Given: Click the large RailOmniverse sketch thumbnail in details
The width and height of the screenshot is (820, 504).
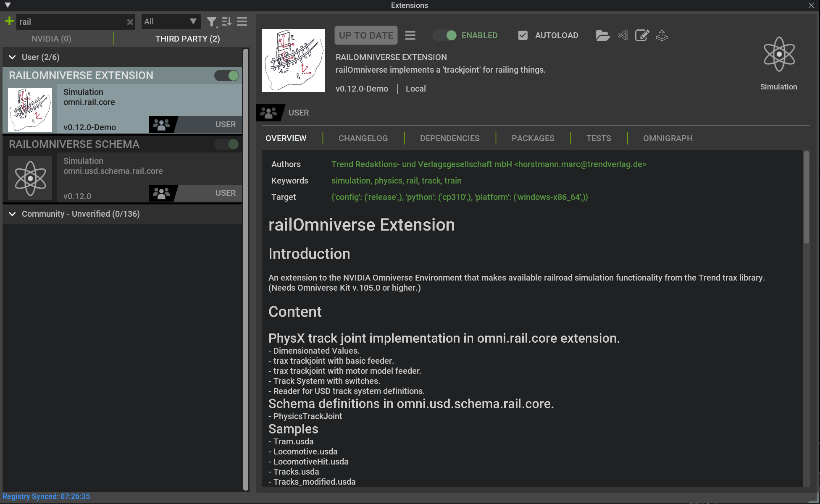Looking at the screenshot, I should (x=294, y=60).
